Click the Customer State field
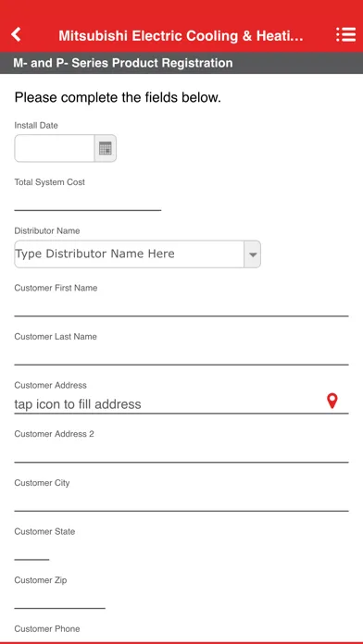Screen dimensions: 363x644 31,550
